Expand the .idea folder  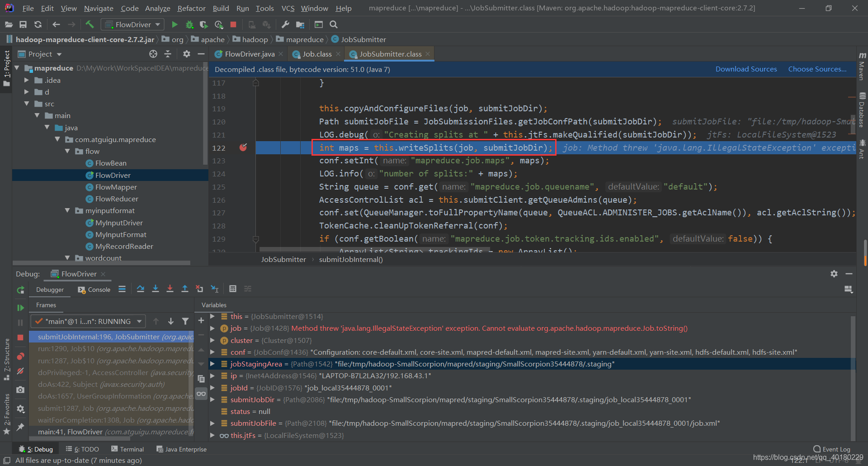pyautogui.click(x=26, y=80)
